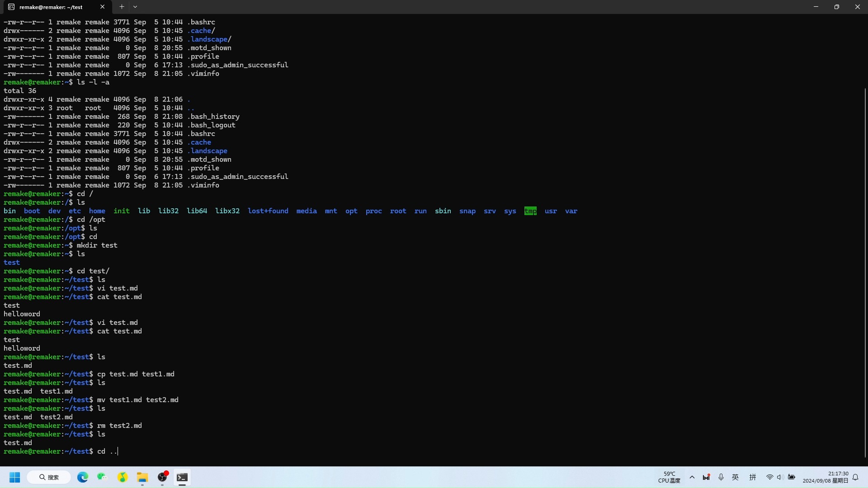Viewport: 868px width, 488px height.
Task: Click the 'bin' directory in ls output
Action: click(x=9, y=211)
